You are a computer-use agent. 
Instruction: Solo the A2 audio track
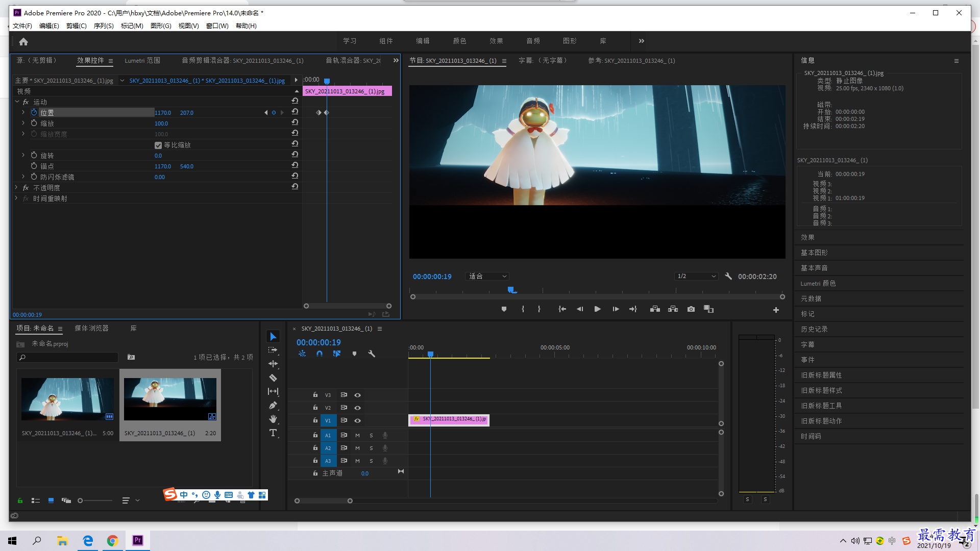371,448
